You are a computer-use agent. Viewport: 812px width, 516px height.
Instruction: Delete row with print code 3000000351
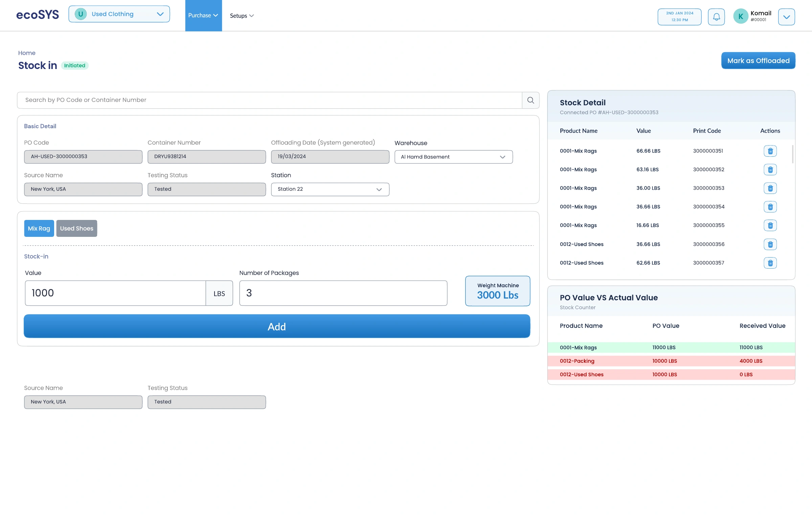(770, 151)
